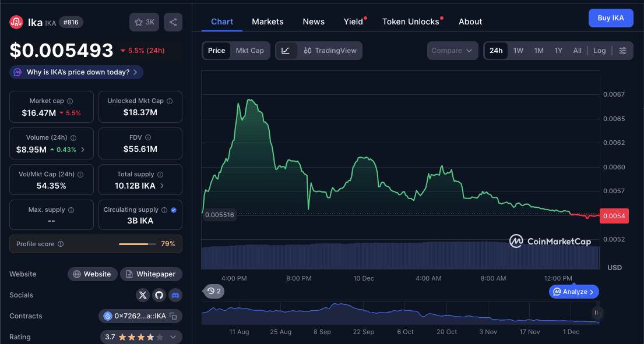Select the line chart type icon
Image resolution: width=644 pixels, height=344 pixels.
285,51
